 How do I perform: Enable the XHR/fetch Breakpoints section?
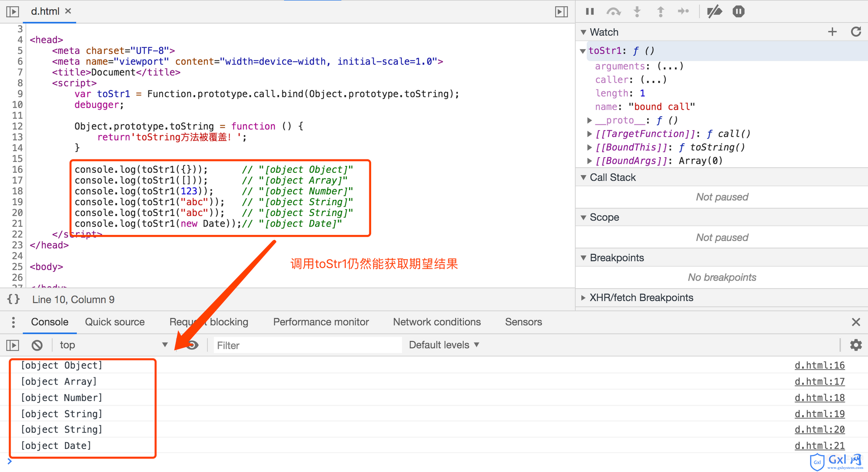click(x=585, y=297)
